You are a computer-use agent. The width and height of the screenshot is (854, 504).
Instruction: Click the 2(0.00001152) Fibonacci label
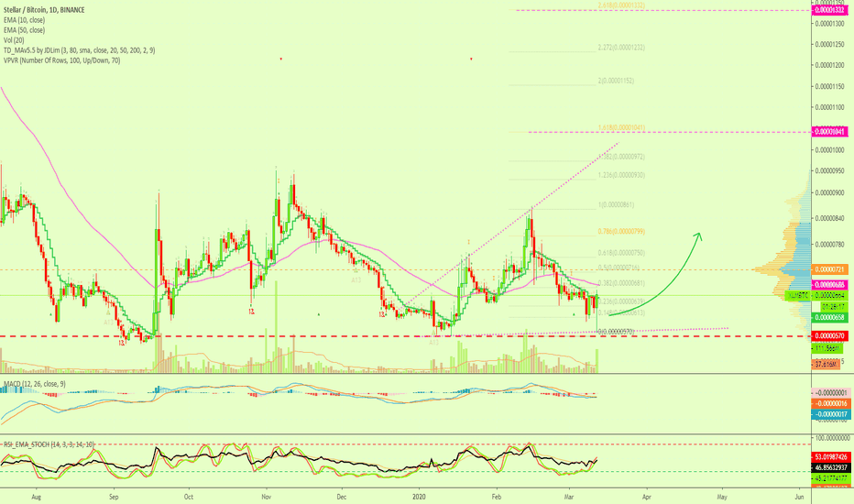[616, 81]
